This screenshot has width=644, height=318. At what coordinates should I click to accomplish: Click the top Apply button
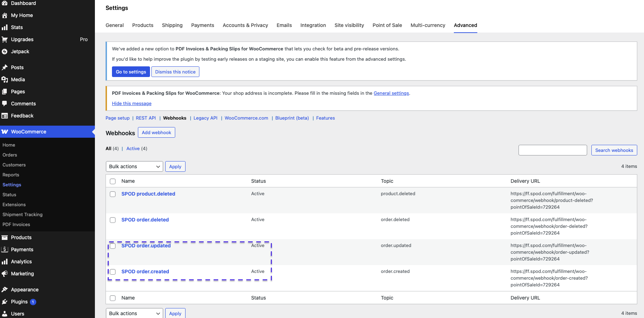point(175,166)
